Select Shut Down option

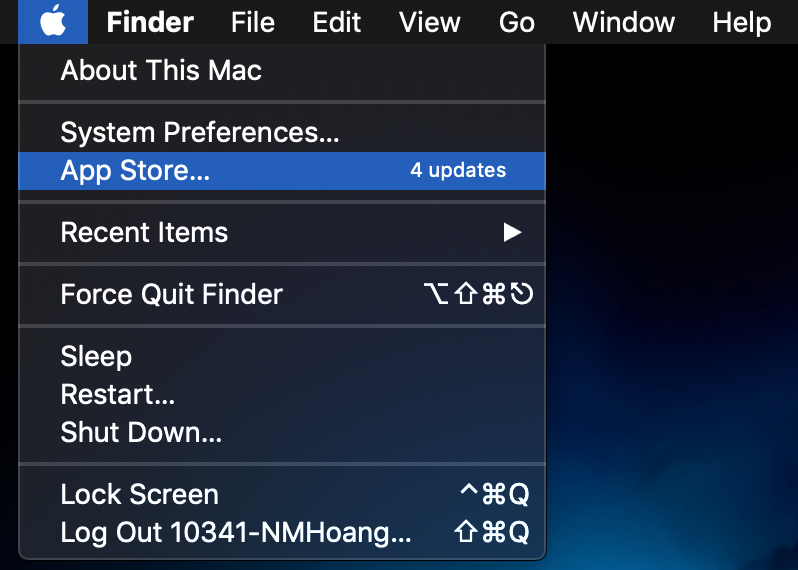click(141, 433)
